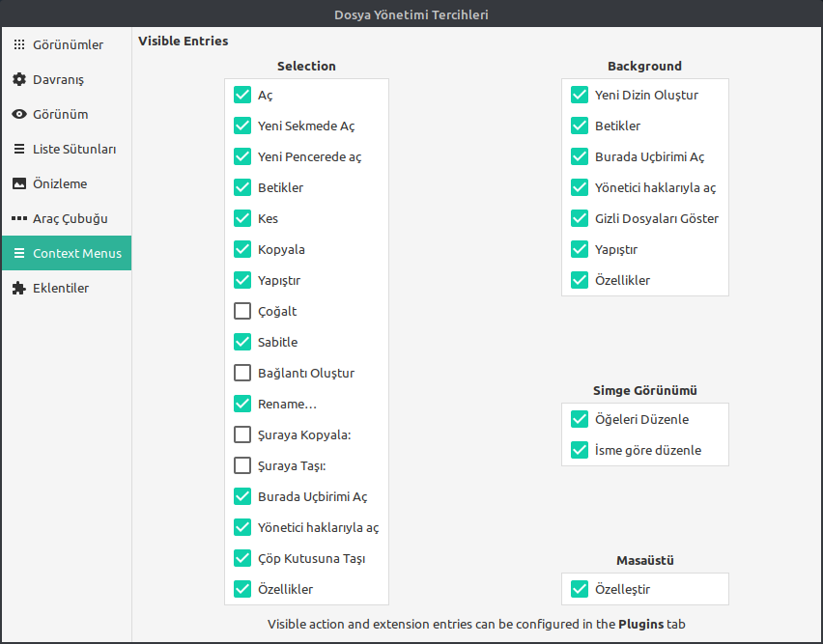This screenshot has width=823, height=644.
Task: Enable the Çoğalt checkbox
Action: pos(241,311)
